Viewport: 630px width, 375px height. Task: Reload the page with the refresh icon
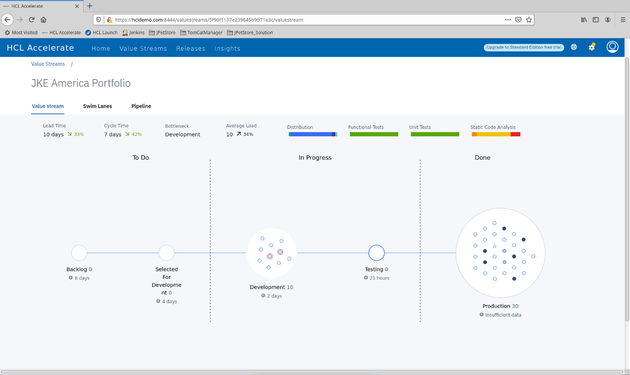(x=31, y=19)
